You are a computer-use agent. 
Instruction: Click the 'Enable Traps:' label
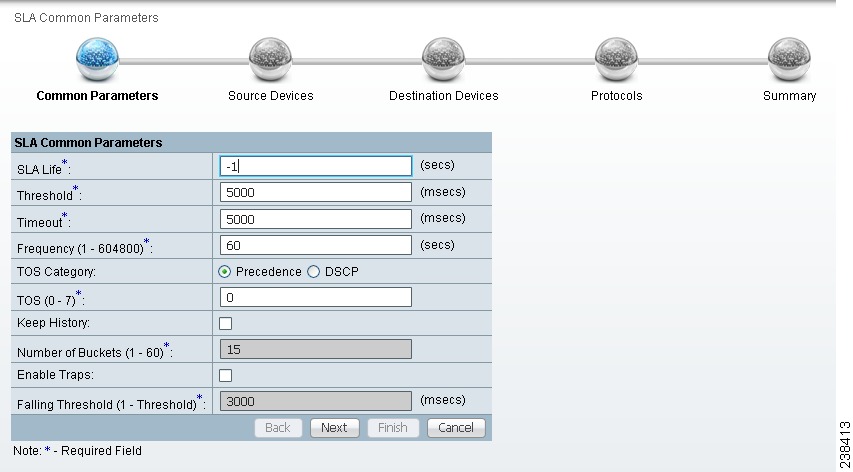(55, 375)
